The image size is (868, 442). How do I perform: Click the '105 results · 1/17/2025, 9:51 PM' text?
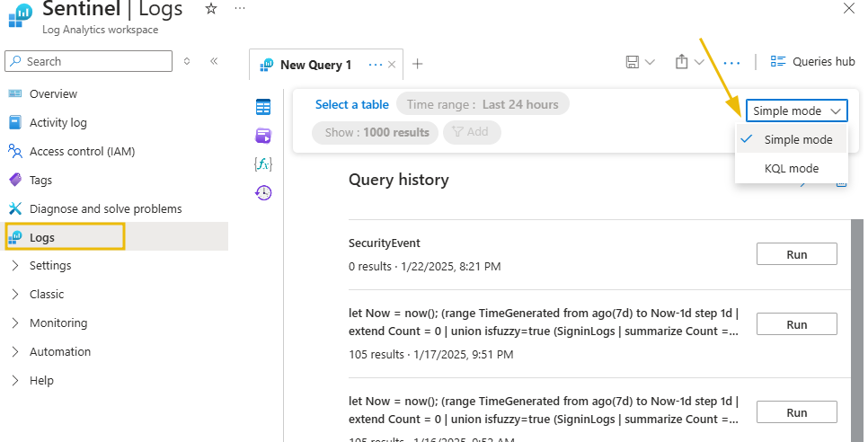(430, 355)
